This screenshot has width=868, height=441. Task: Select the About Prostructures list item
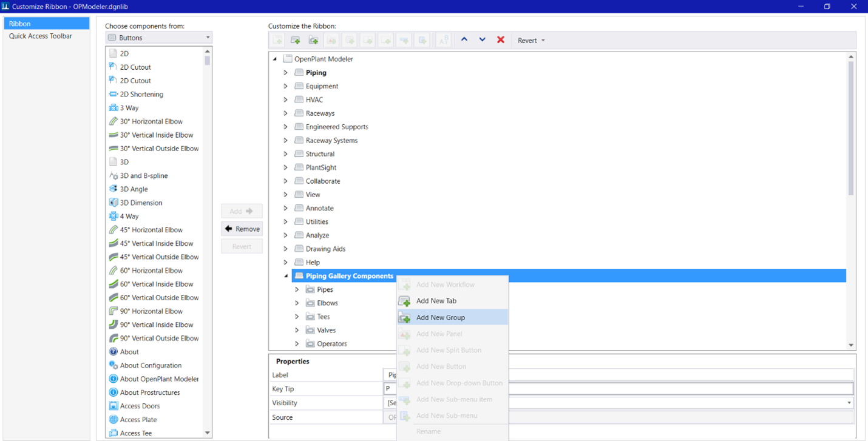coord(150,392)
